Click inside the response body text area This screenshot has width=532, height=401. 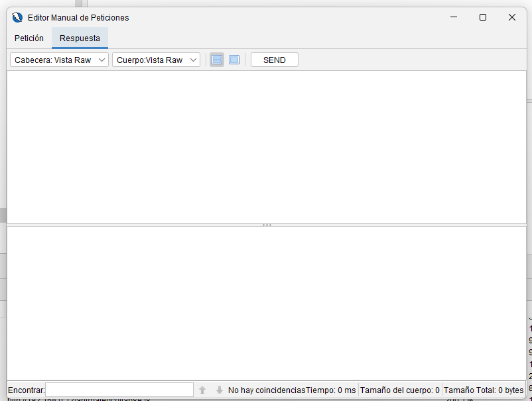[267, 302]
